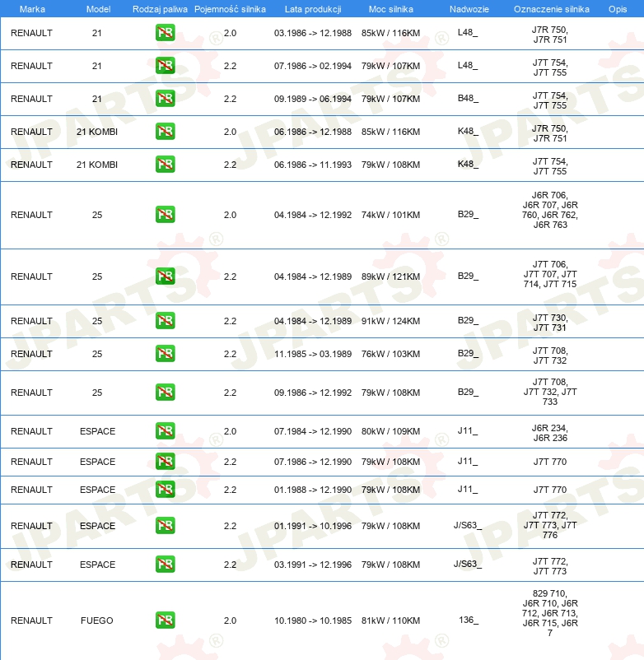The height and width of the screenshot is (660, 644).
Task: Click power value 81kW / 110KM
Action: (x=390, y=620)
